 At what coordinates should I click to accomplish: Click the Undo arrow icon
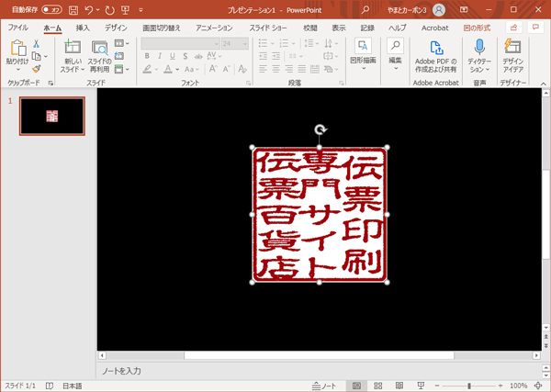click(88, 9)
